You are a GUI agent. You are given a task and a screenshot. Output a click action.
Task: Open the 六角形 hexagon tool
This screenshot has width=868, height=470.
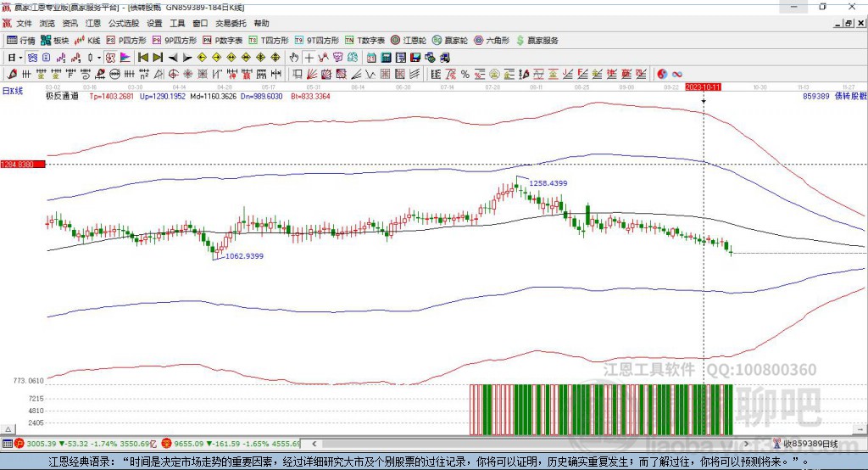pos(492,41)
